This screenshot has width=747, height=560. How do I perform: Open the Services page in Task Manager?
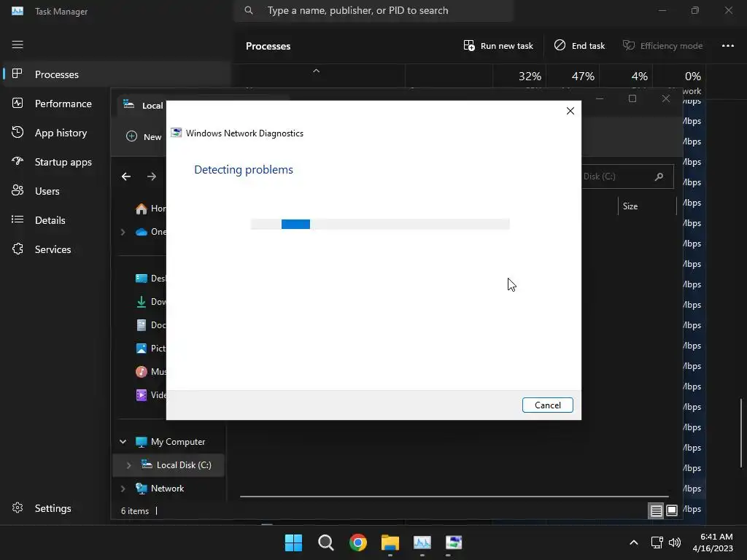(x=53, y=249)
